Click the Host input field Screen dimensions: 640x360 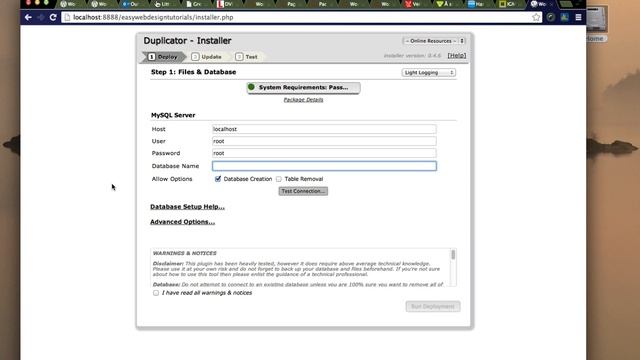point(324,129)
